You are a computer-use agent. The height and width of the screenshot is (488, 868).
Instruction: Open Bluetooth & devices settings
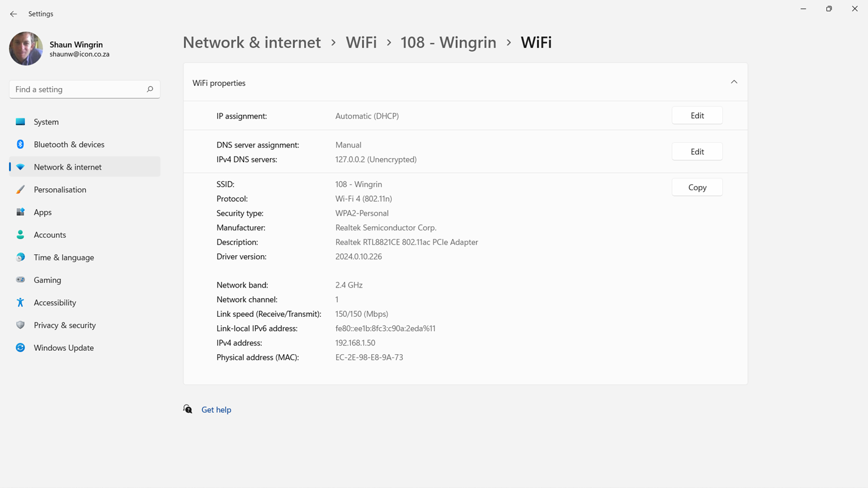85,145
